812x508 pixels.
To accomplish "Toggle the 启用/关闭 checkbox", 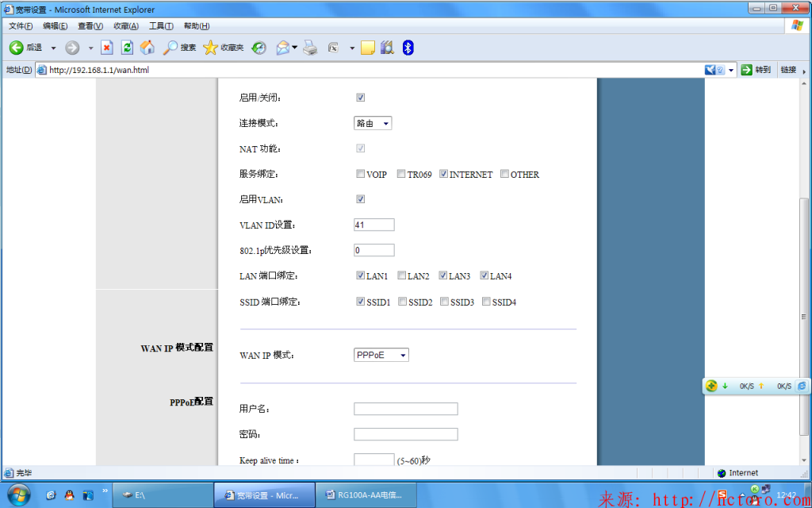I will [x=361, y=98].
